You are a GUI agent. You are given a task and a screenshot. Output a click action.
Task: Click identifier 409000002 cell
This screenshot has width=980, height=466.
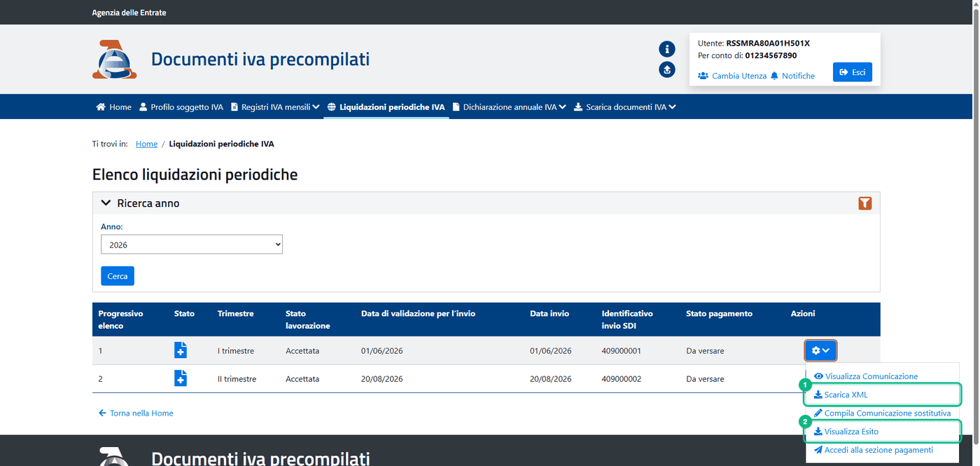click(x=621, y=378)
